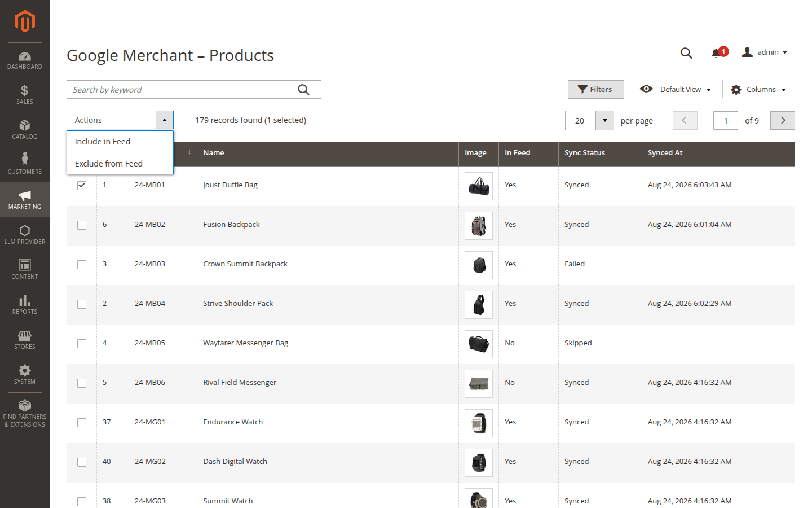The height and width of the screenshot is (508, 812).
Task: Click the current page number field
Action: pos(726,120)
